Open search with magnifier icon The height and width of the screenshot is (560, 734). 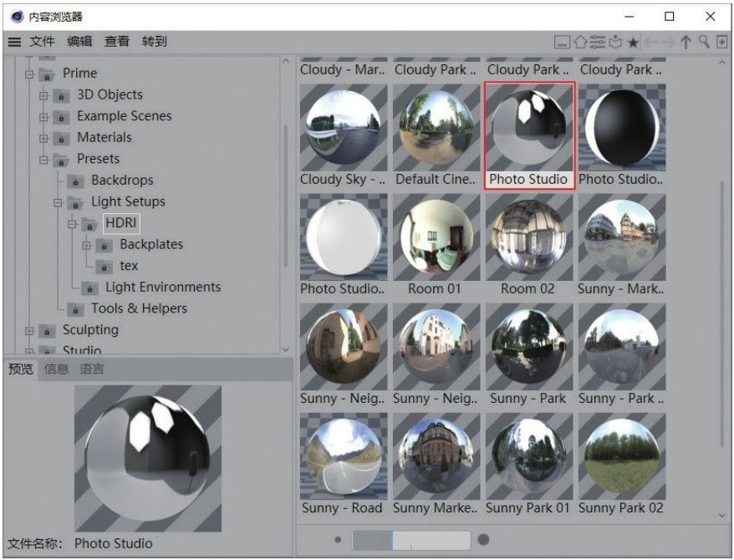(704, 42)
